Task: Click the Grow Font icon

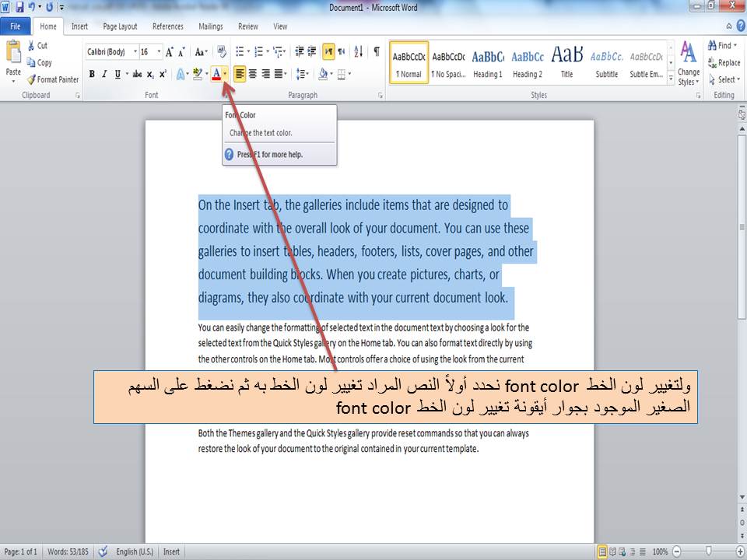Action: tap(169, 52)
